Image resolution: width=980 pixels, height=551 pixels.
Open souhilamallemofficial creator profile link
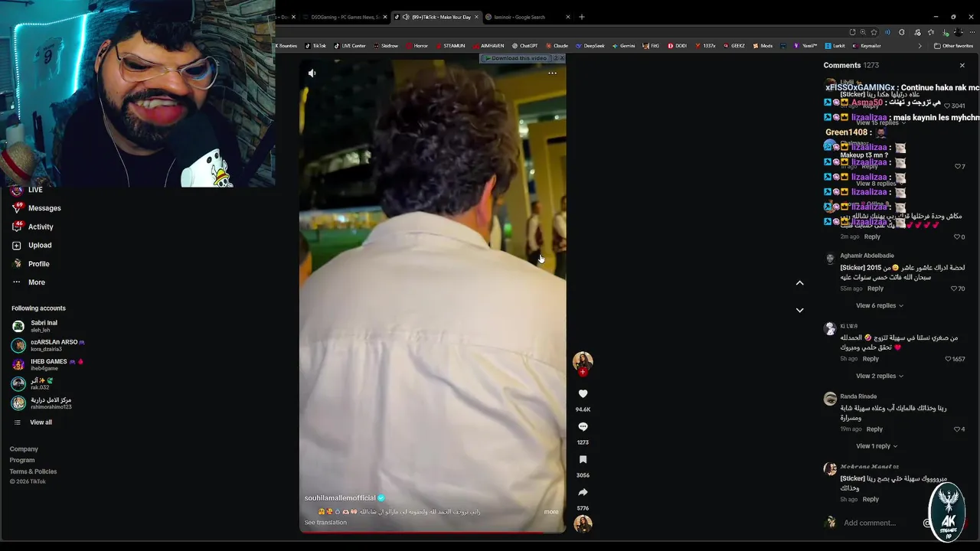coord(340,498)
